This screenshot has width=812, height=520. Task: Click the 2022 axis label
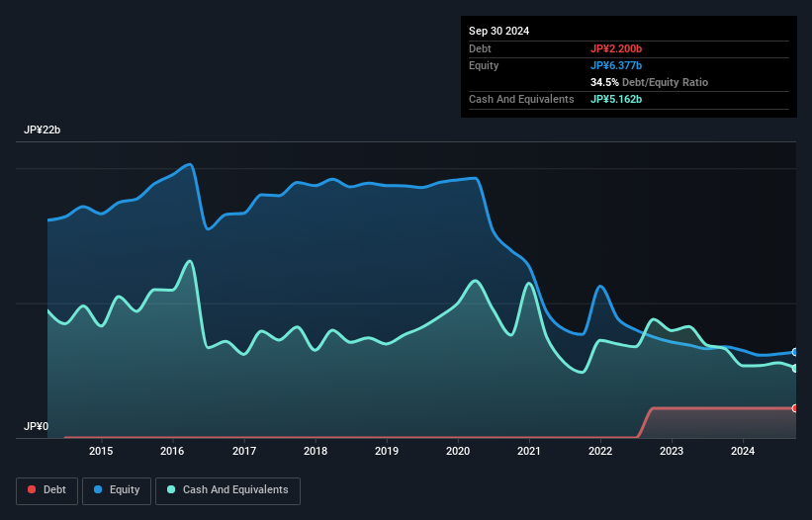[600, 451]
